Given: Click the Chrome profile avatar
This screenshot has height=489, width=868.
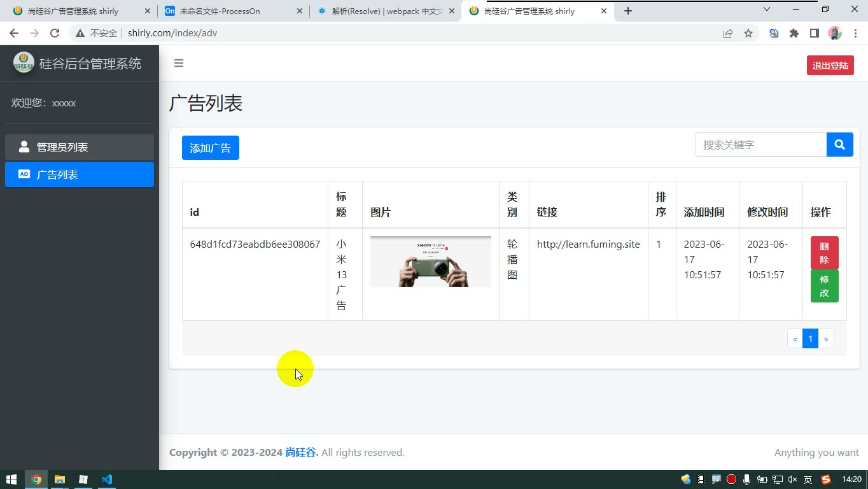Looking at the screenshot, I should [835, 33].
